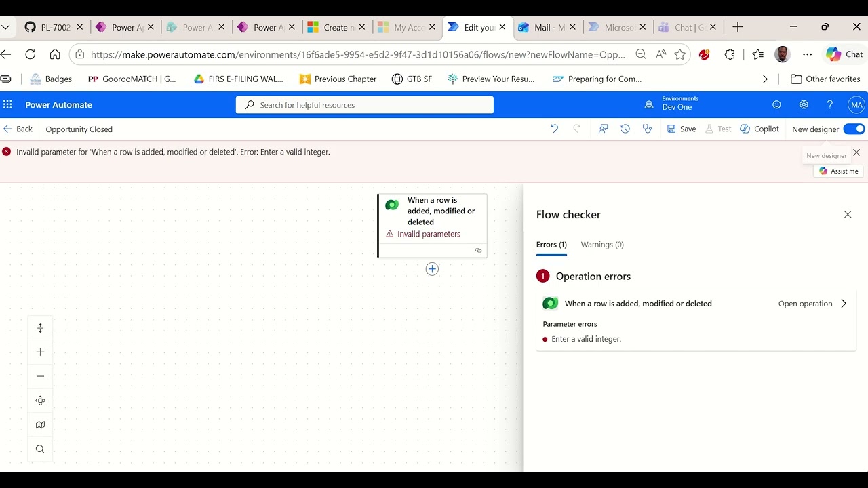Image resolution: width=868 pixels, height=488 pixels.
Task: Open the Badges bookmark
Action: coord(51,79)
